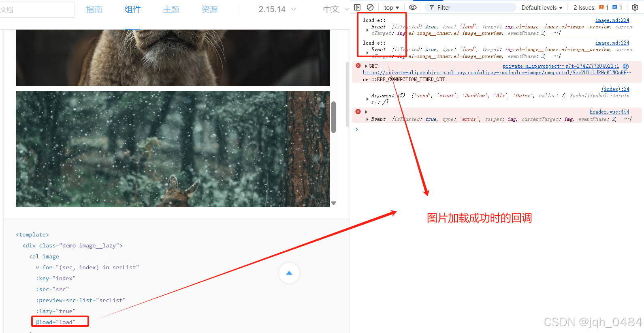Click the blue issues message icon
Viewport: 644px width, 333px height.
pos(615,7)
